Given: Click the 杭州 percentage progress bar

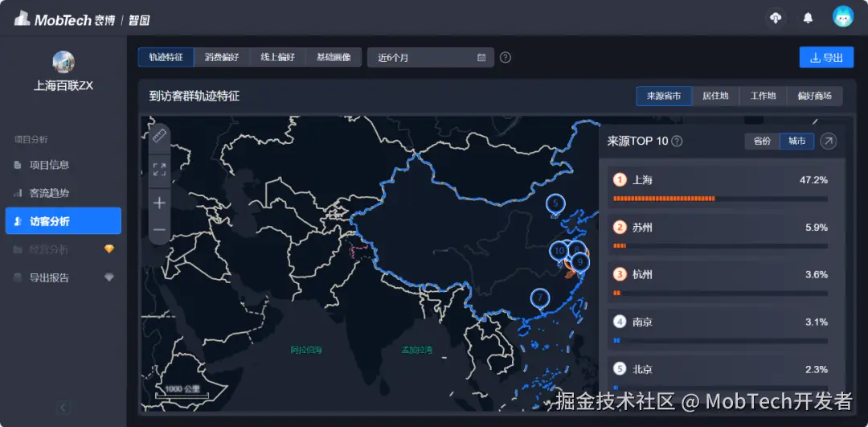Looking at the screenshot, I should (x=721, y=294).
